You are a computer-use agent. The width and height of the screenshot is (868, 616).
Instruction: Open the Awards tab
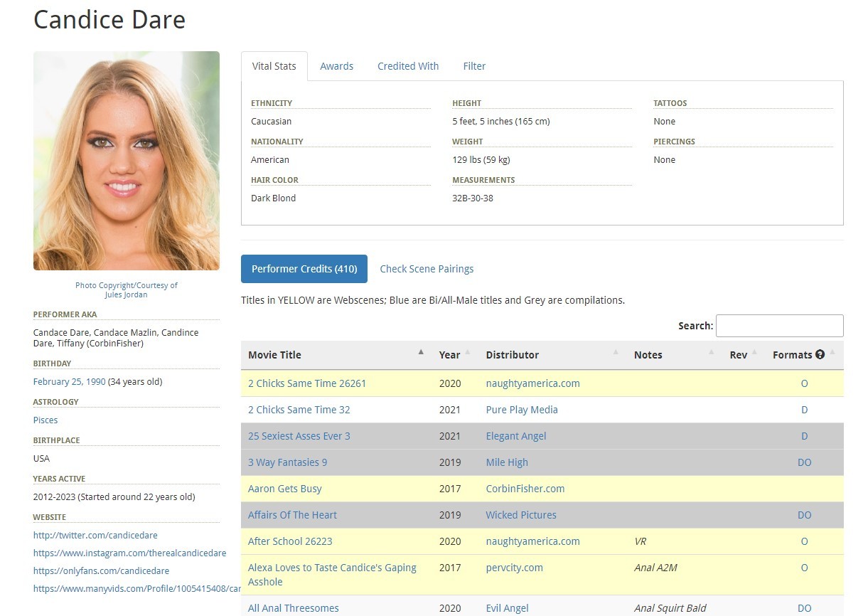336,66
